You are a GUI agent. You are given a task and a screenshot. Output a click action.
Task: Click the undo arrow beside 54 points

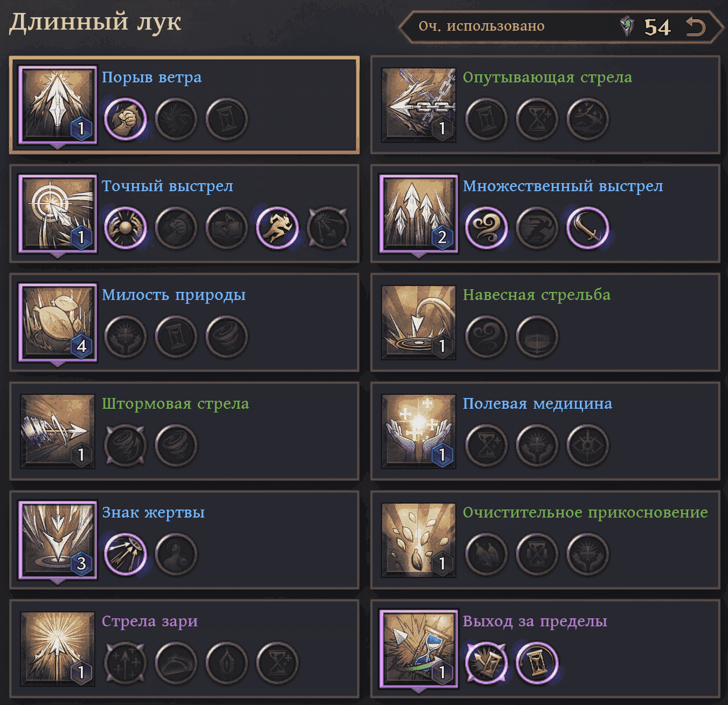(x=695, y=26)
